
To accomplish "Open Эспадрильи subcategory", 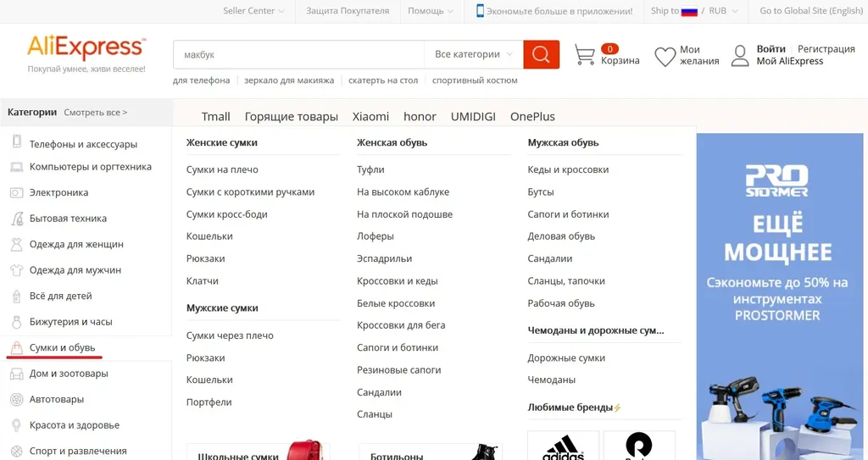I will click(384, 258).
